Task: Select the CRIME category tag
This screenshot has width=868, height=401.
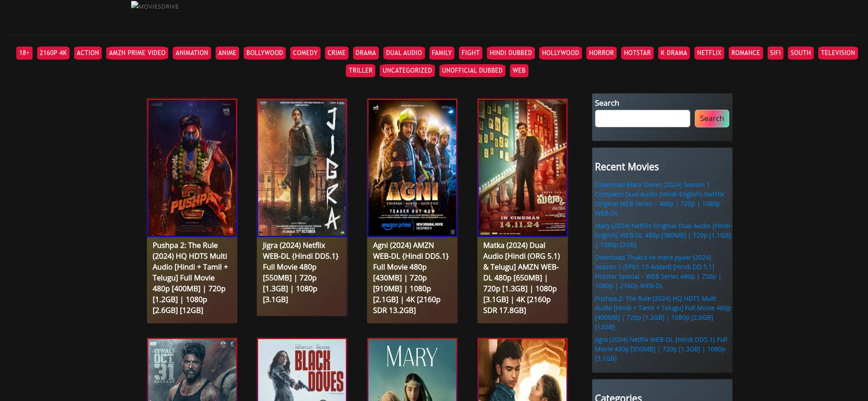Action: tap(336, 53)
